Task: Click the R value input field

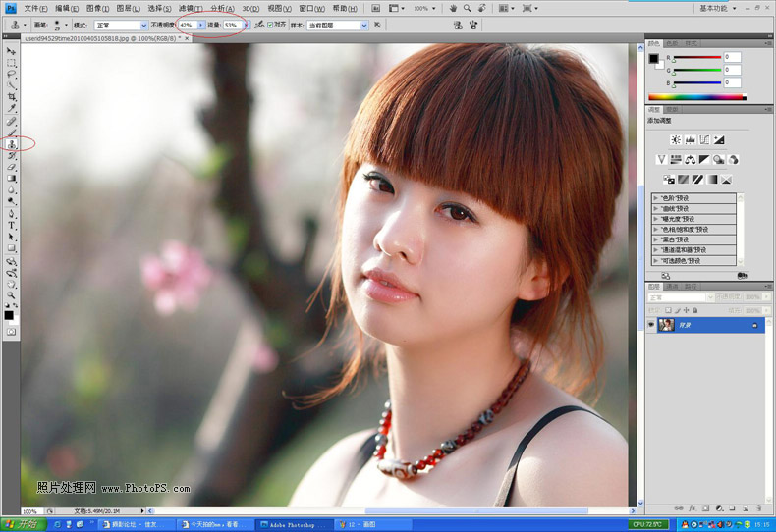Action: click(732, 57)
